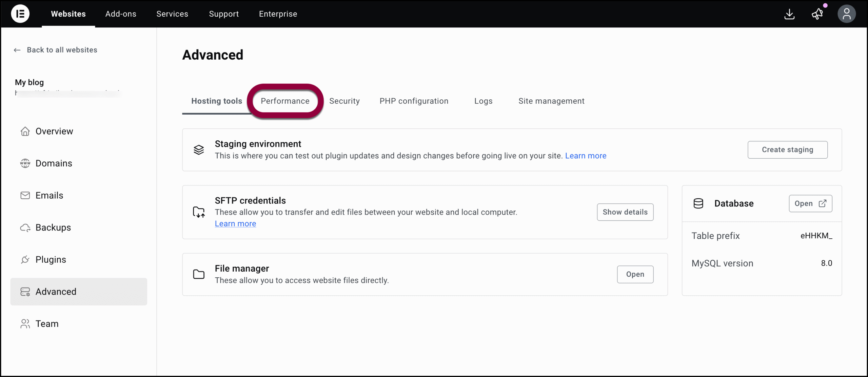This screenshot has width=868, height=377.
Task: Switch to the Performance tab
Action: pyautogui.click(x=285, y=101)
